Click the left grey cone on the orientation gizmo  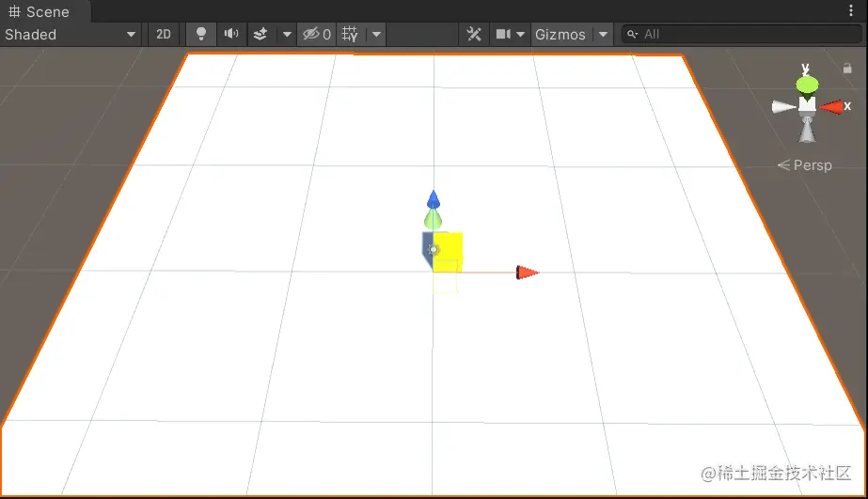[x=784, y=107]
